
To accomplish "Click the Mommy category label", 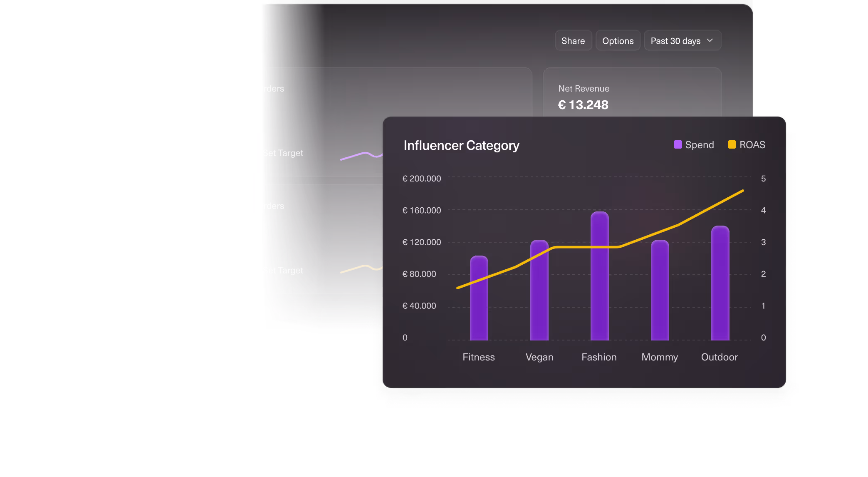I will click(659, 357).
